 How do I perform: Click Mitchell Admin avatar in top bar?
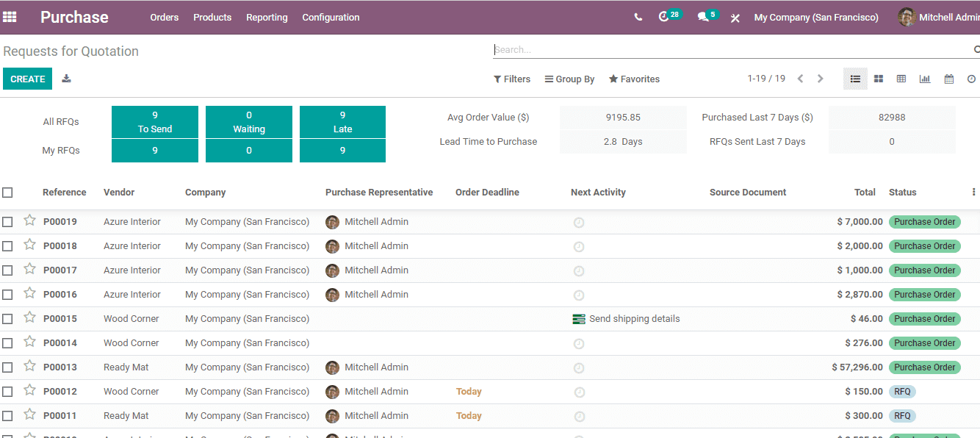[x=907, y=17]
